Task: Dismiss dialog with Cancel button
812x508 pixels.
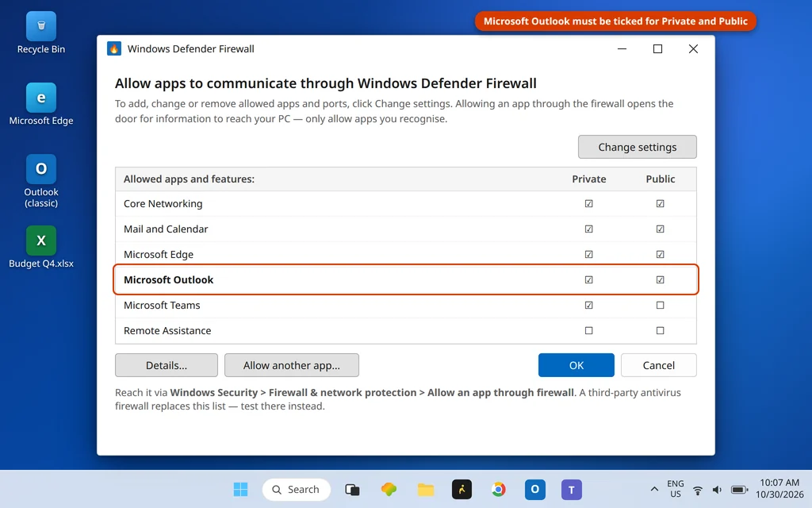Action: 659,365
